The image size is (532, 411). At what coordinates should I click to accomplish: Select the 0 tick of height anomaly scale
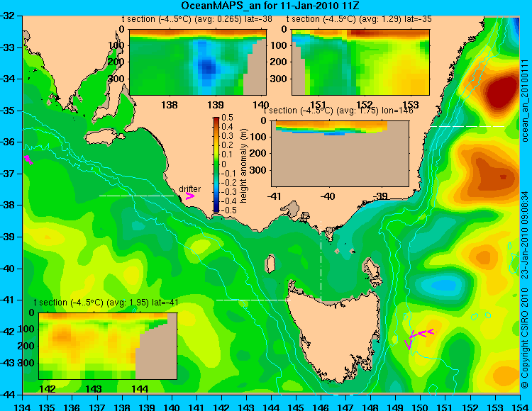223,164
